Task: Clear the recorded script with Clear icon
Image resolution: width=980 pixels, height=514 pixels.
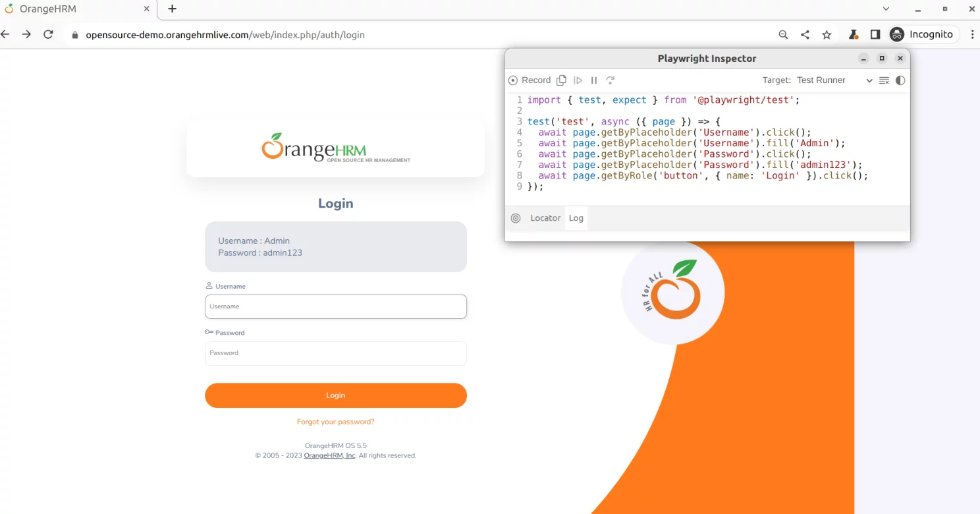Action: 884,80
